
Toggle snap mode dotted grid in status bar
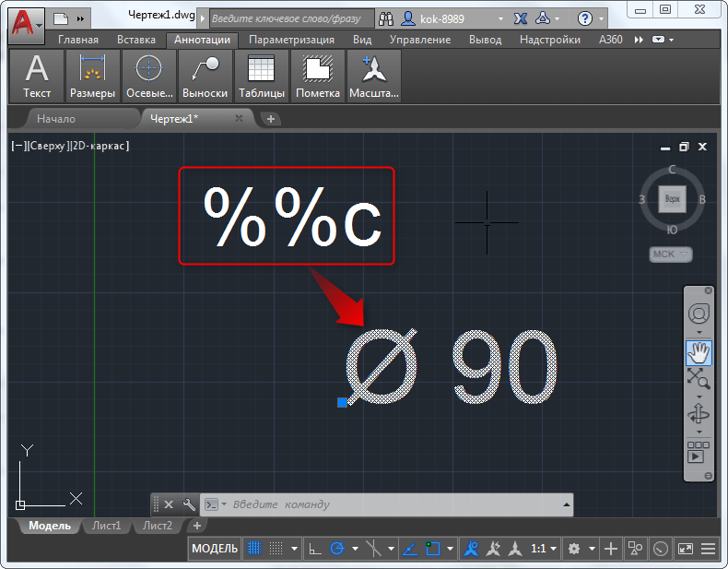pyautogui.click(x=276, y=549)
